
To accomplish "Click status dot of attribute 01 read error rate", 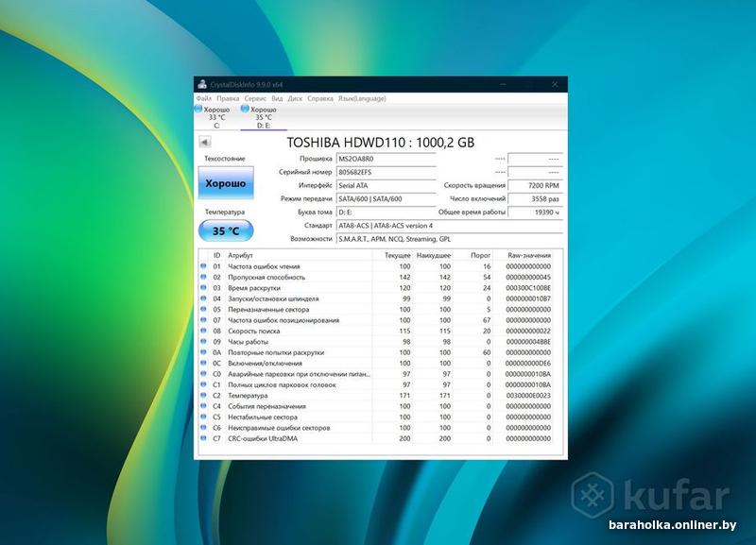I will [203, 266].
